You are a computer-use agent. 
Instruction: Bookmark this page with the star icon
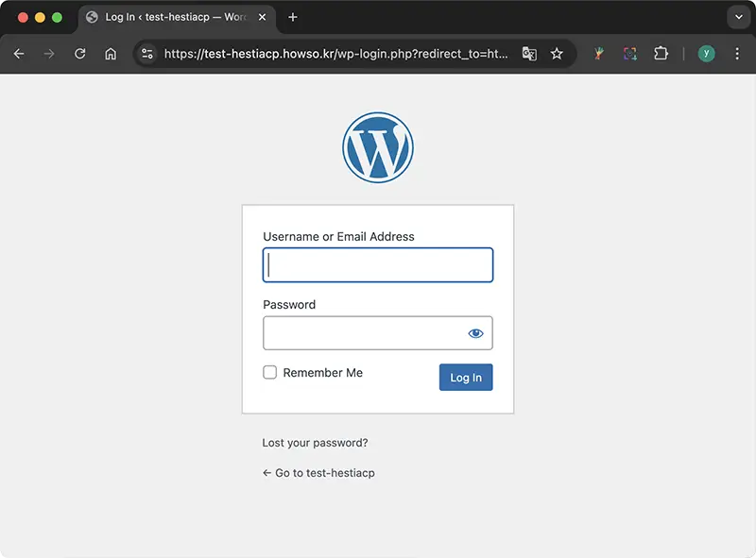(557, 54)
